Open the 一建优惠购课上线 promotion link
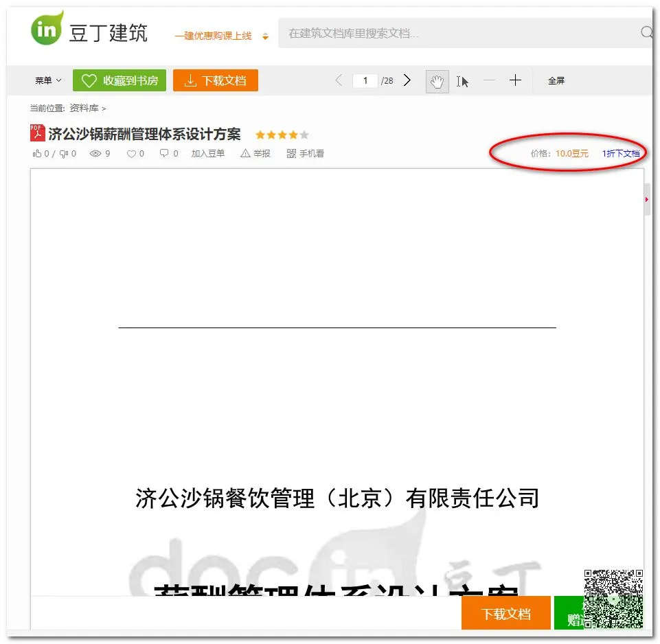660x644 pixels. (213, 36)
